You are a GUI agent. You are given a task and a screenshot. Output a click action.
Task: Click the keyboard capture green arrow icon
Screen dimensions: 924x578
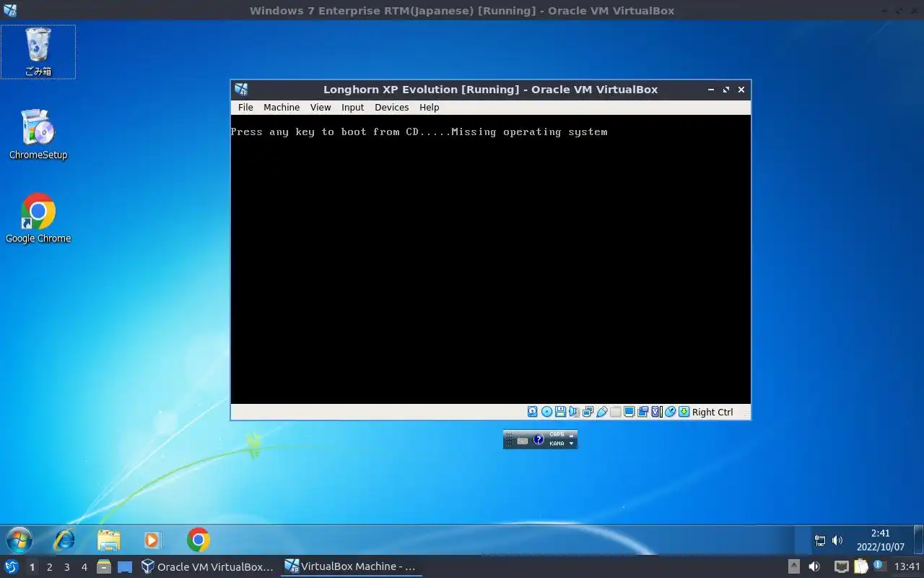684,412
